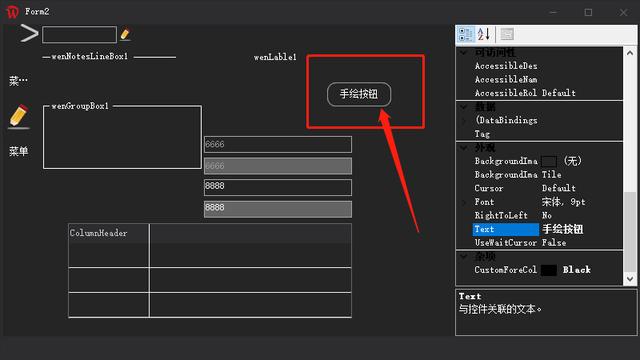Screen dimensions: 640x360
Task: Click the Black color value text
Action: pos(576,270)
